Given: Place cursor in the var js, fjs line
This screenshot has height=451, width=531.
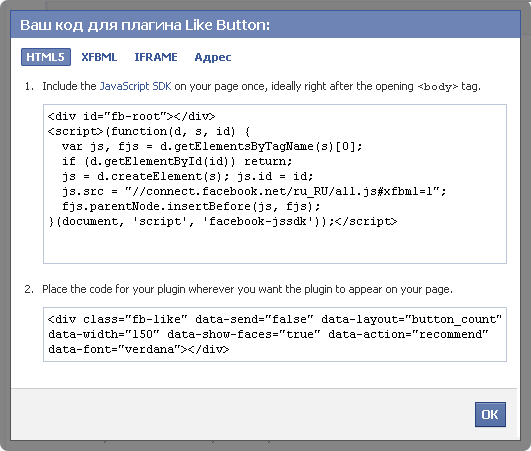Looking at the screenshot, I should click(212, 146).
